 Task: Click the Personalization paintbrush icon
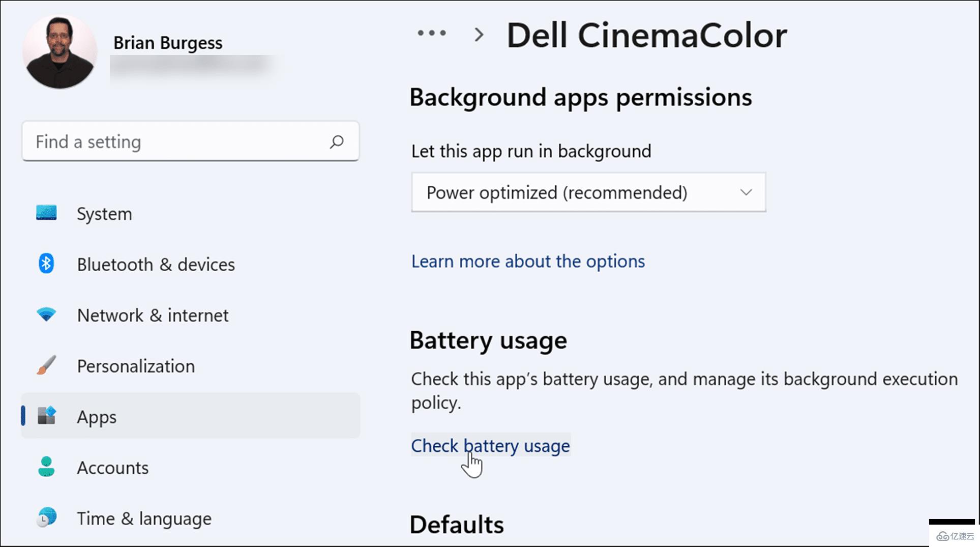click(46, 365)
